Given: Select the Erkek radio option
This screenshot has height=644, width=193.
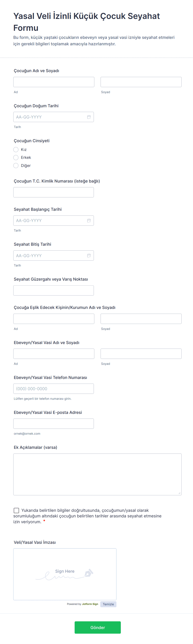Looking at the screenshot, I should tap(16, 158).
